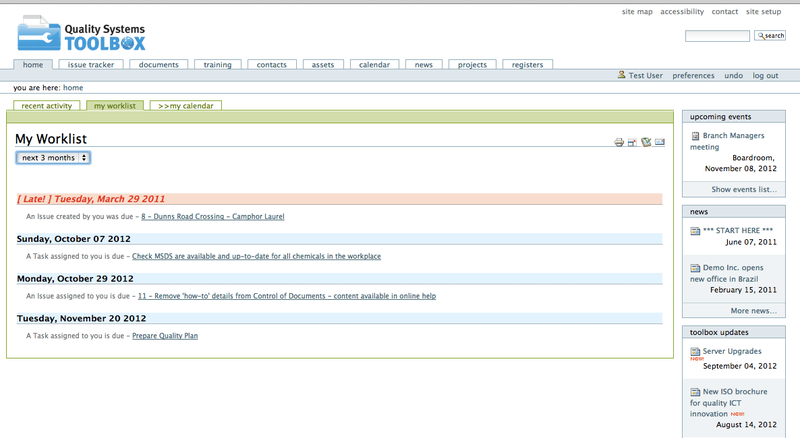Switch to the recent activity tab
Screen dimensions: 800x438
point(46,106)
